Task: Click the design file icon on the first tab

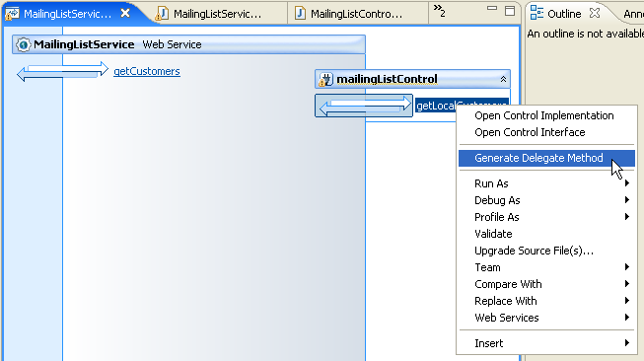Action: (12, 14)
